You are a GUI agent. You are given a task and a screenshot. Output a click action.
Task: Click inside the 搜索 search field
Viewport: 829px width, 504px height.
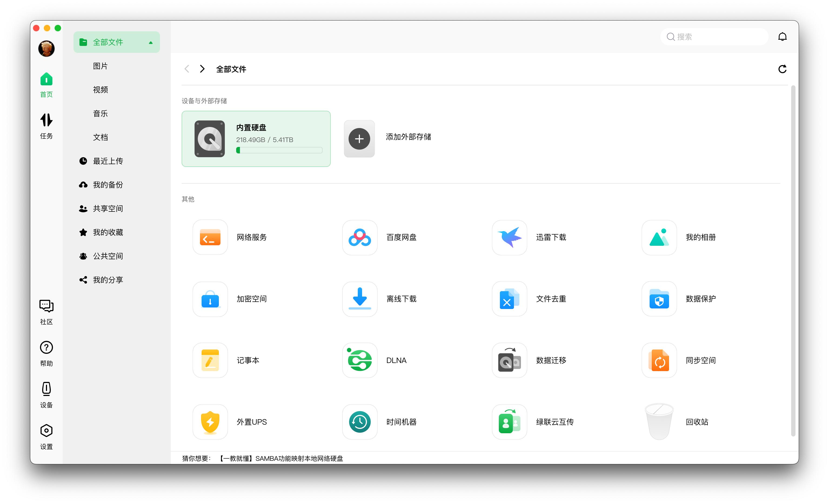click(x=713, y=37)
